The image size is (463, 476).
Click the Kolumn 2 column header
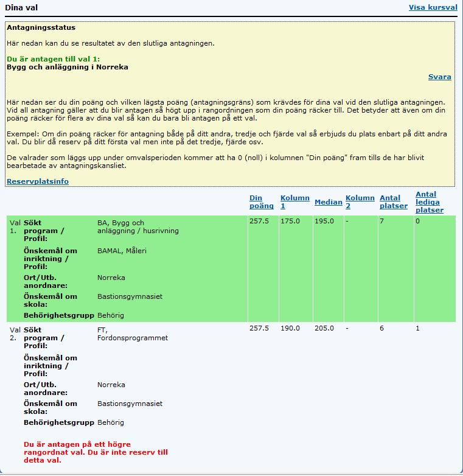tap(360, 202)
